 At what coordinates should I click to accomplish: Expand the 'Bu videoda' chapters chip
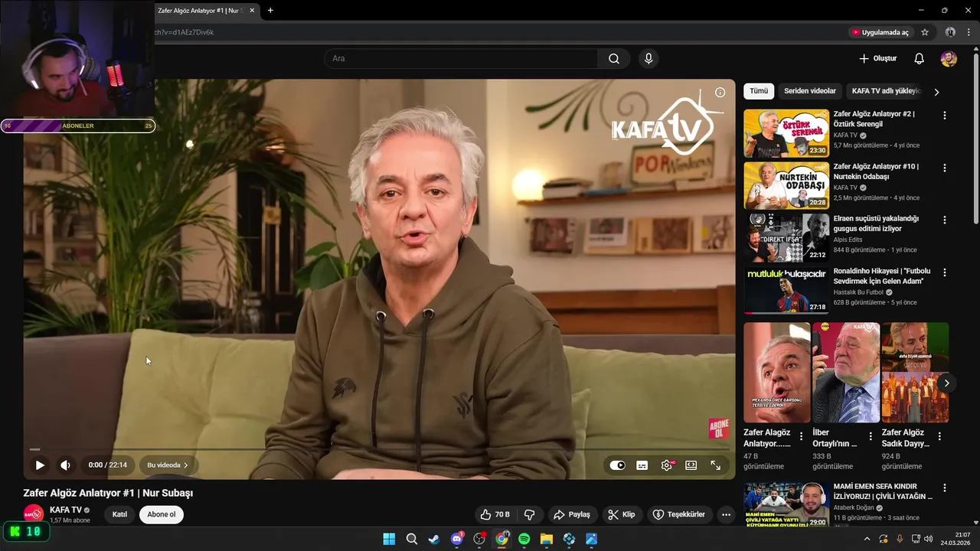(x=168, y=465)
